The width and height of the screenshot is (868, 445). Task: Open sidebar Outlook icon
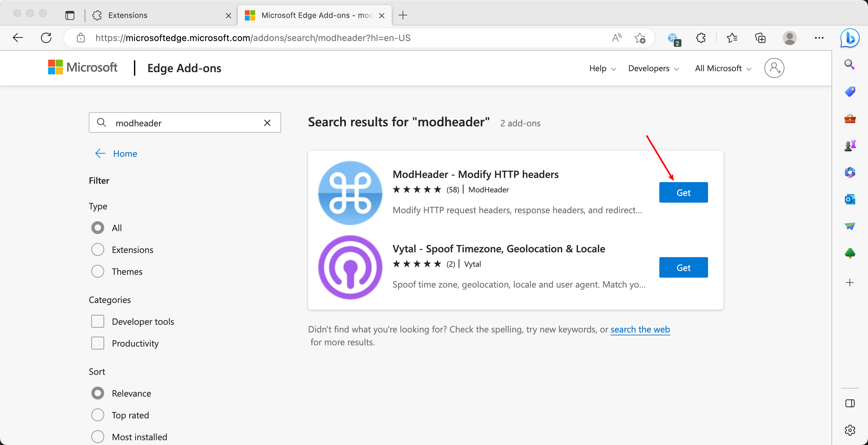[x=849, y=199]
